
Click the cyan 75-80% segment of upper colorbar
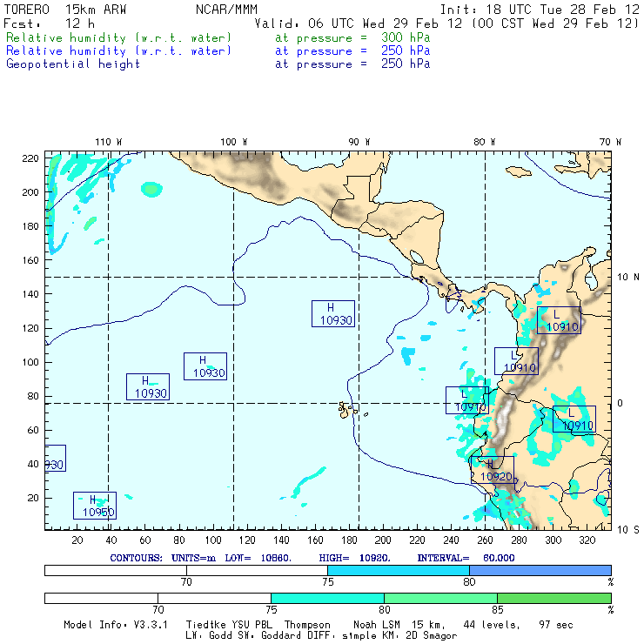point(398,569)
